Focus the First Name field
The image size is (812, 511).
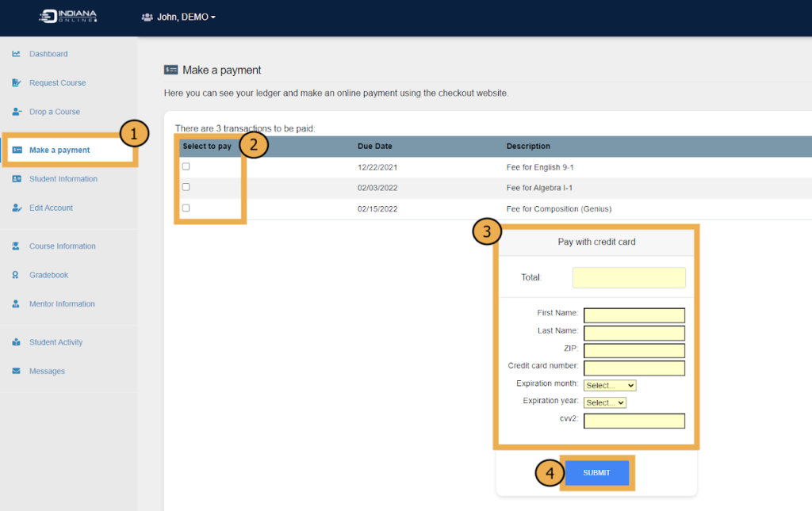(x=634, y=315)
